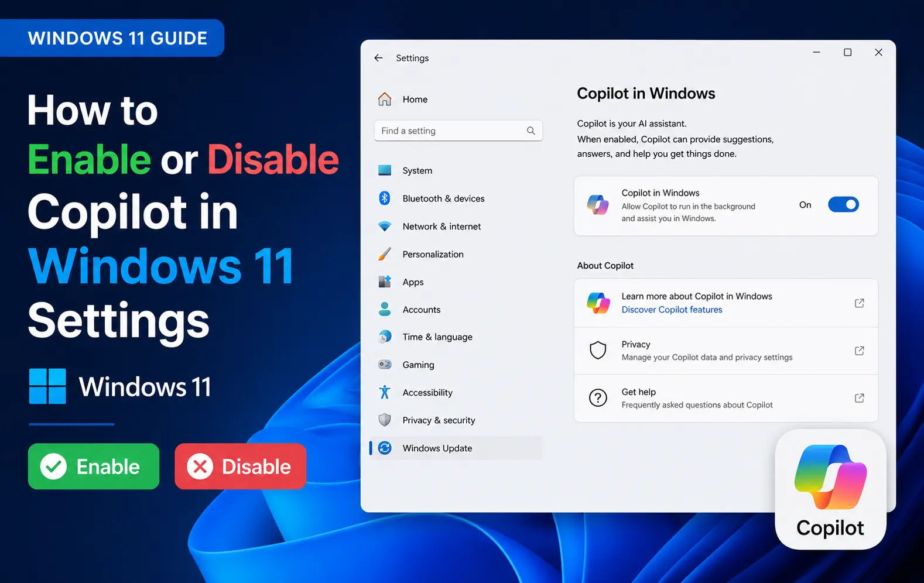Click the Windows 11 Guide banner
Viewport: 924px width, 583px height.
click(x=112, y=38)
